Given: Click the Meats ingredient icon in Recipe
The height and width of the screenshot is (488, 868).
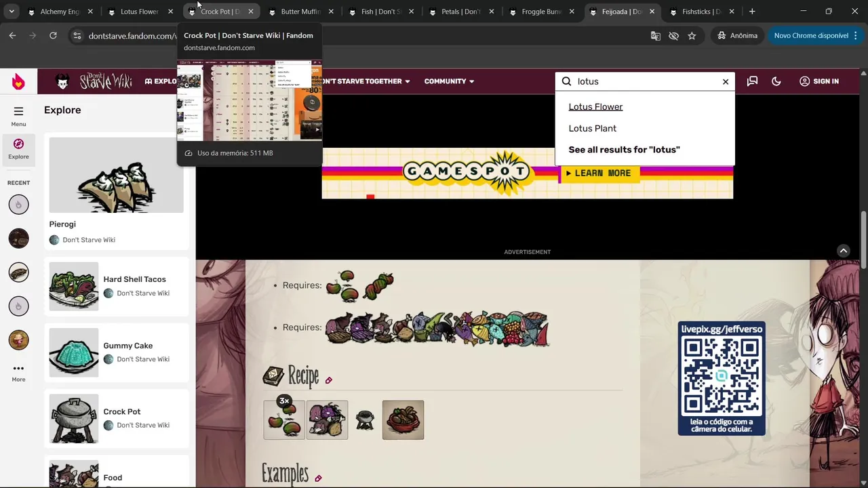Looking at the screenshot, I should (327, 420).
